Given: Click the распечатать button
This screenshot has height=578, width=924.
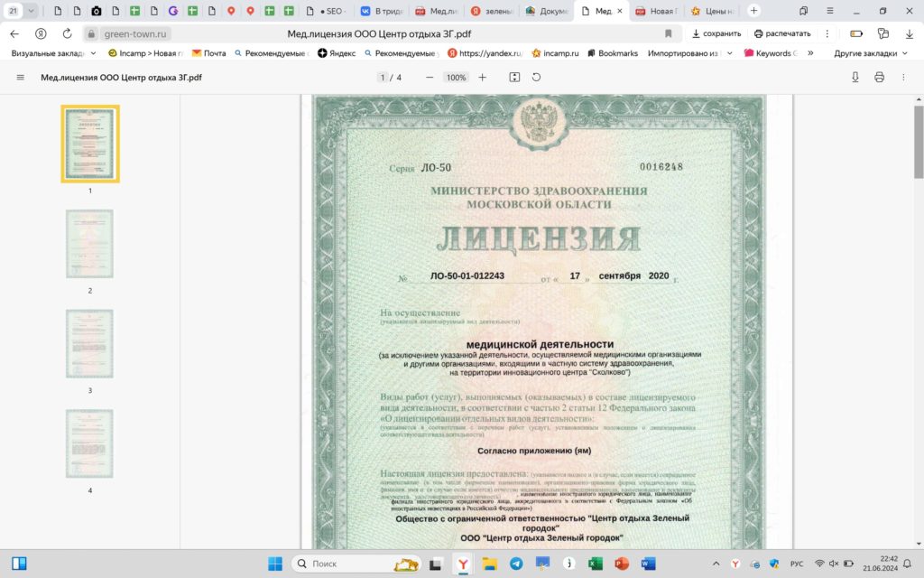Looking at the screenshot, I should click(782, 33).
